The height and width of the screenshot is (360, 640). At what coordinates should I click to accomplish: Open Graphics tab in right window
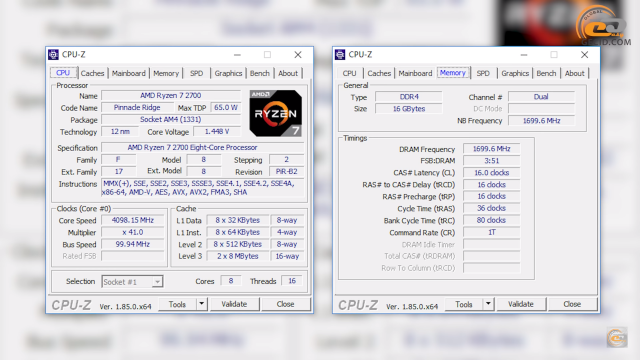[x=515, y=73]
